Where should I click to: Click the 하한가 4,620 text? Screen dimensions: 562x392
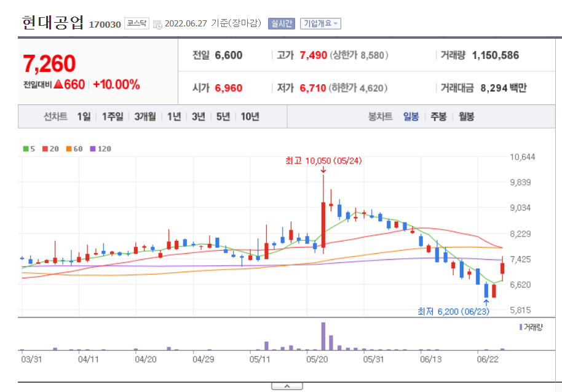pyautogui.click(x=358, y=88)
